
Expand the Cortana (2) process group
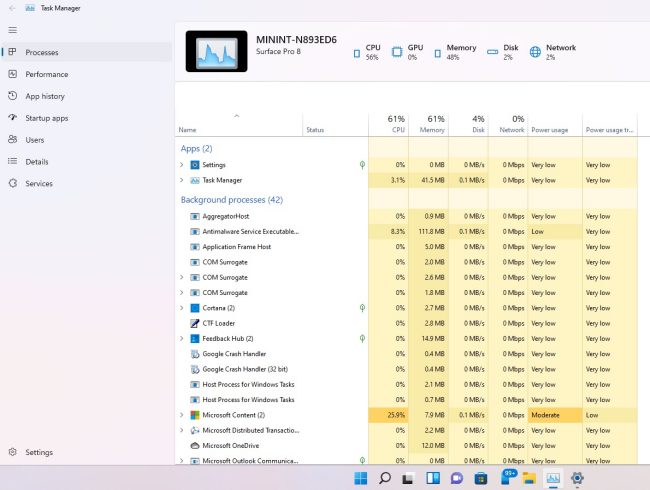[x=181, y=308]
